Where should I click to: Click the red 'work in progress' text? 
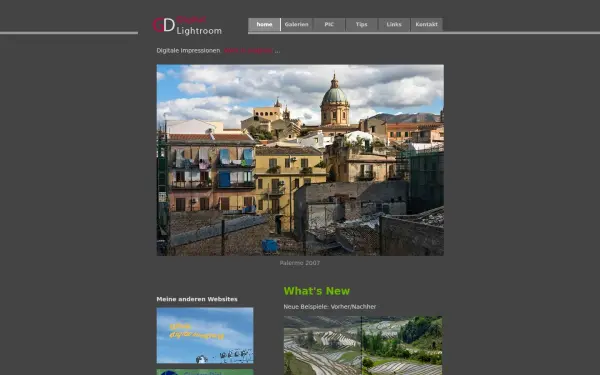[x=248, y=51]
